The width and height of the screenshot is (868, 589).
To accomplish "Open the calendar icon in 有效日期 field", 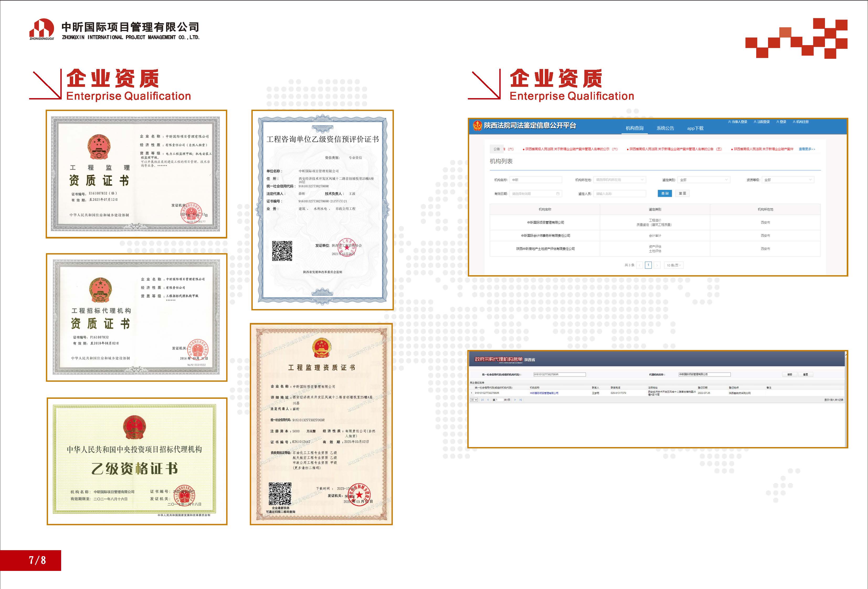I will point(558,193).
